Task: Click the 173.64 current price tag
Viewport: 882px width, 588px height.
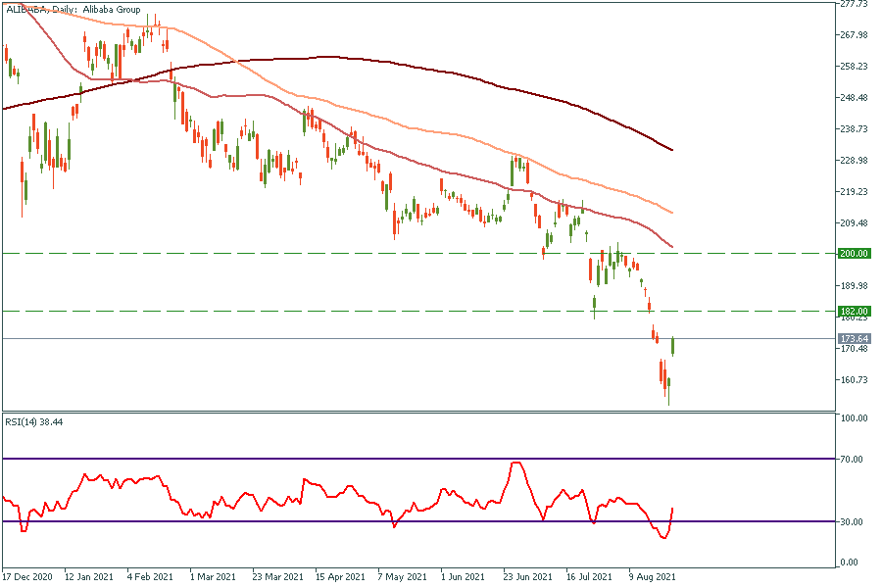Action: pos(855,338)
